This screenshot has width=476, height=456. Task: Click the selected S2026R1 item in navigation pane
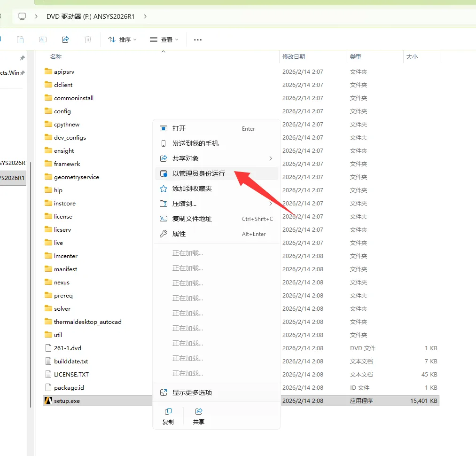[13, 178]
